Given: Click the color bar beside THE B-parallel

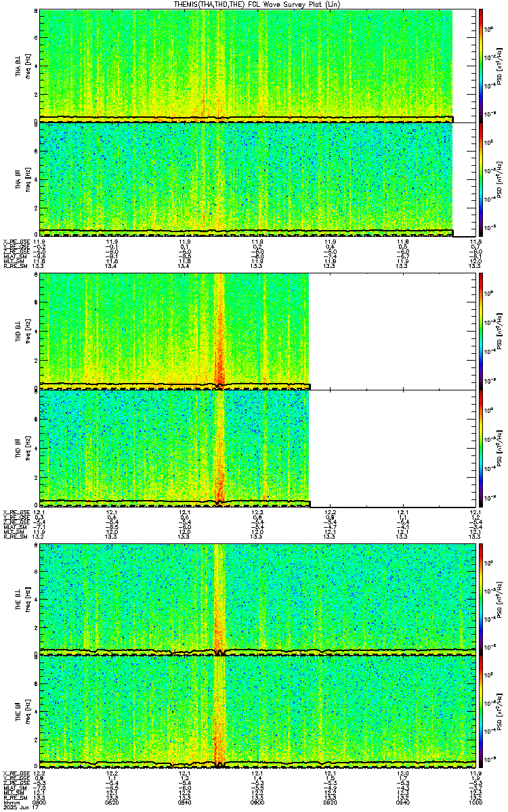Looking at the screenshot, I should tap(480, 712).
